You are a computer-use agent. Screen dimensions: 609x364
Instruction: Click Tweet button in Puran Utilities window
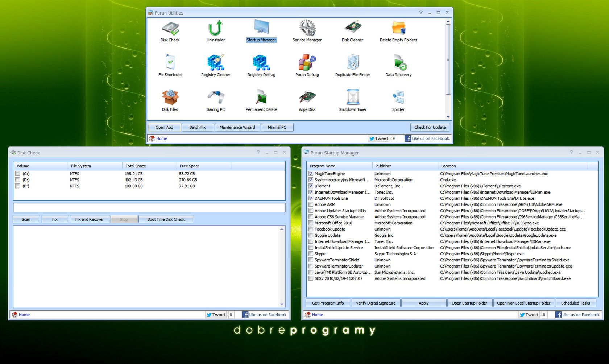tap(378, 138)
